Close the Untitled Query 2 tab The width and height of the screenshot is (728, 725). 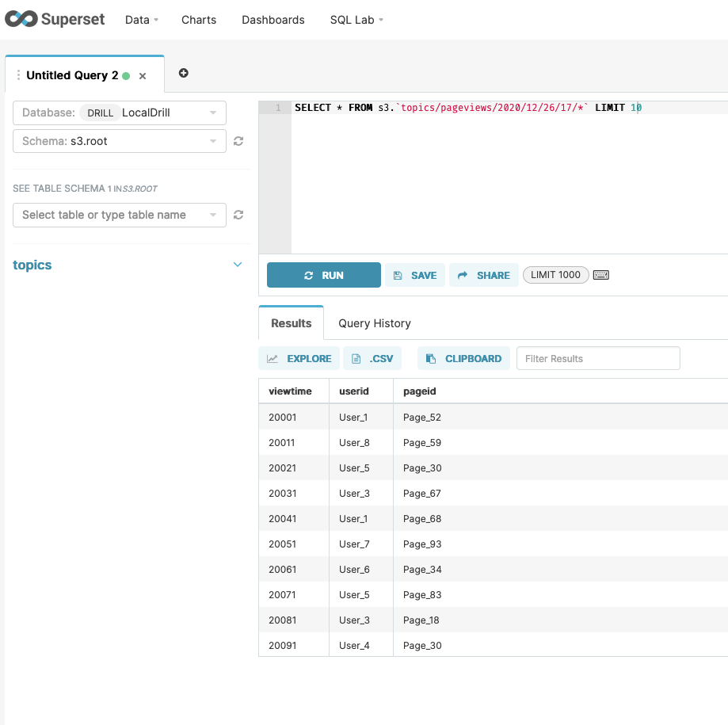click(x=143, y=76)
